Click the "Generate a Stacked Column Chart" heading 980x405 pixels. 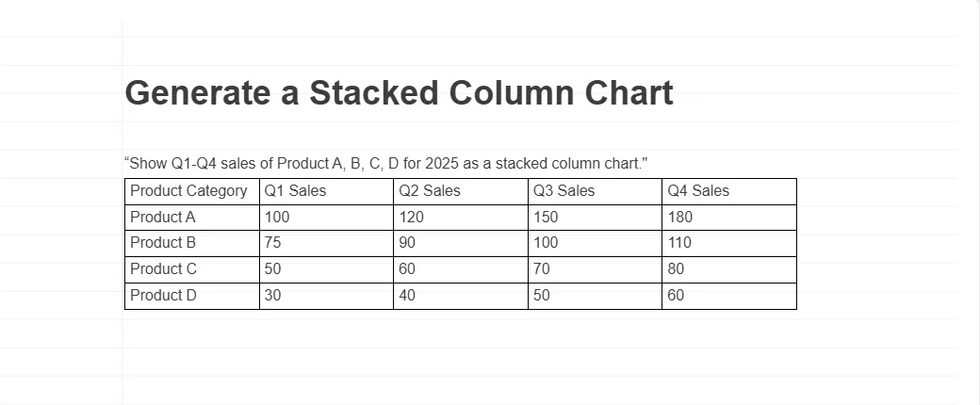tap(399, 93)
